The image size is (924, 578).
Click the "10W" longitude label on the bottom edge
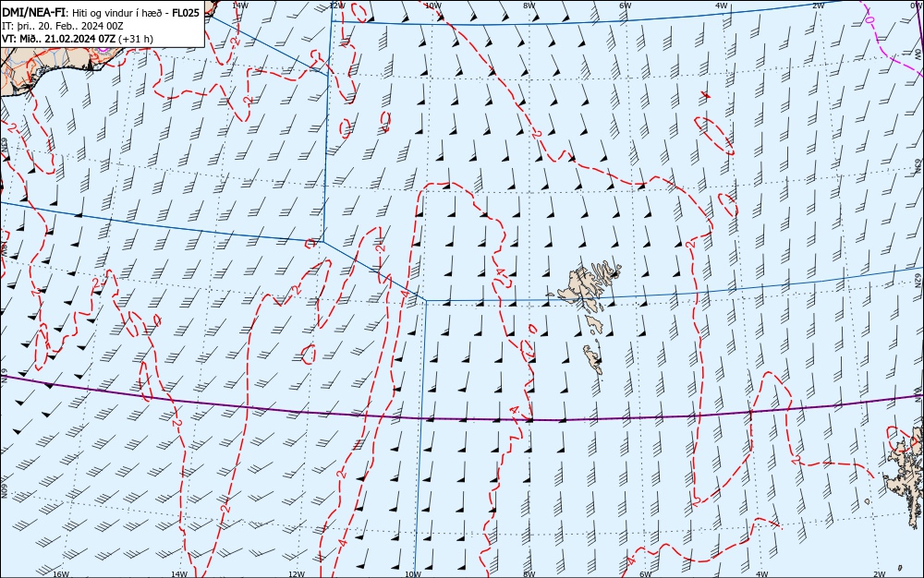[413, 574]
